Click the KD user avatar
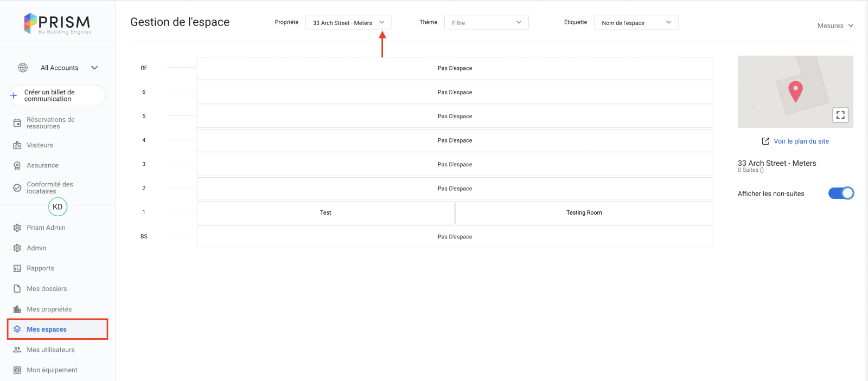868x381 pixels. click(58, 207)
